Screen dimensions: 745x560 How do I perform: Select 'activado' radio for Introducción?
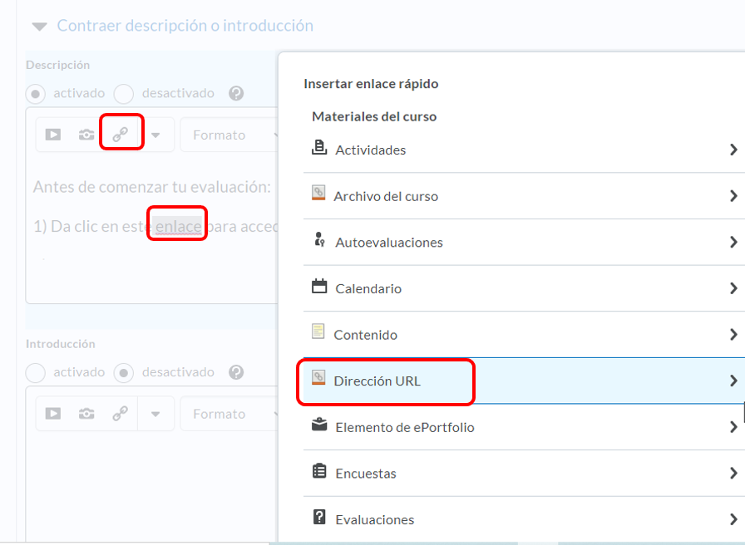(36, 372)
